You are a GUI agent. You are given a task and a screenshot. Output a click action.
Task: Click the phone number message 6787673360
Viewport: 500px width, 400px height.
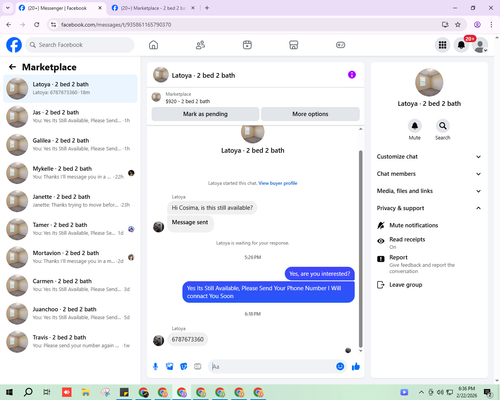coord(188,339)
